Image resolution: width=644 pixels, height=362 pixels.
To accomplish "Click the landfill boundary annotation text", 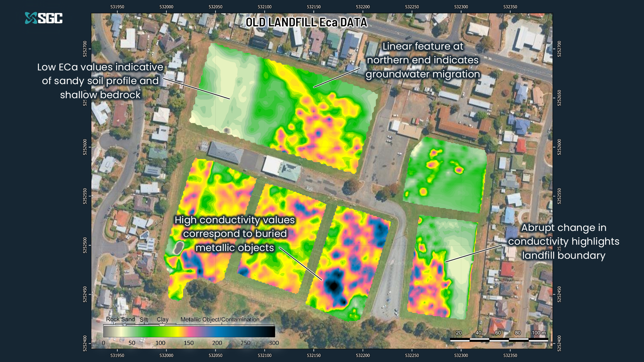I will [563, 241].
